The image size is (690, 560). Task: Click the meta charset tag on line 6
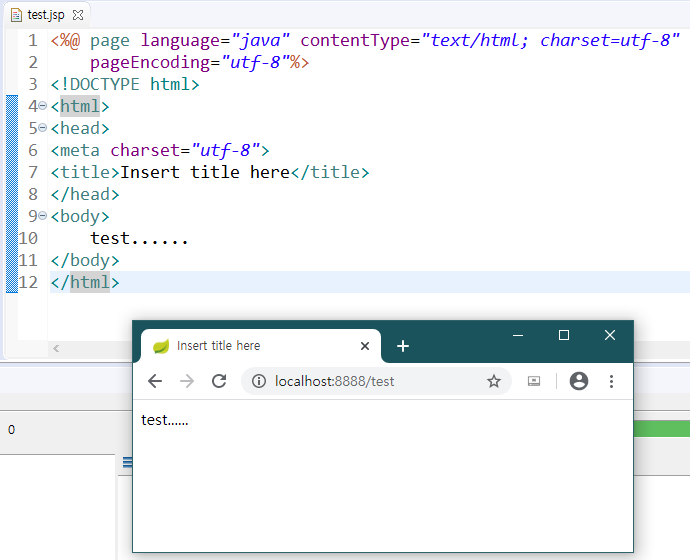pyautogui.click(x=160, y=150)
